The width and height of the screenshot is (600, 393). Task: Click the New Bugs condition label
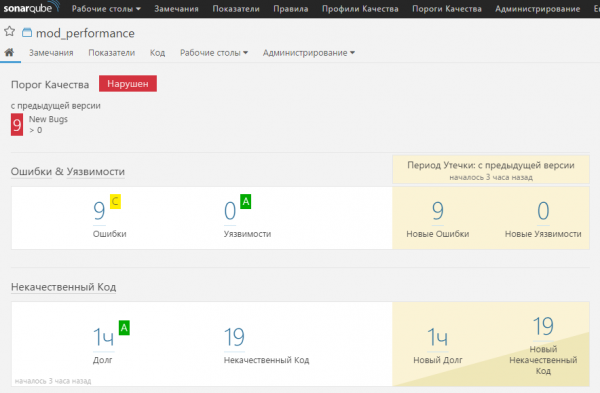(x=48, y=119)
